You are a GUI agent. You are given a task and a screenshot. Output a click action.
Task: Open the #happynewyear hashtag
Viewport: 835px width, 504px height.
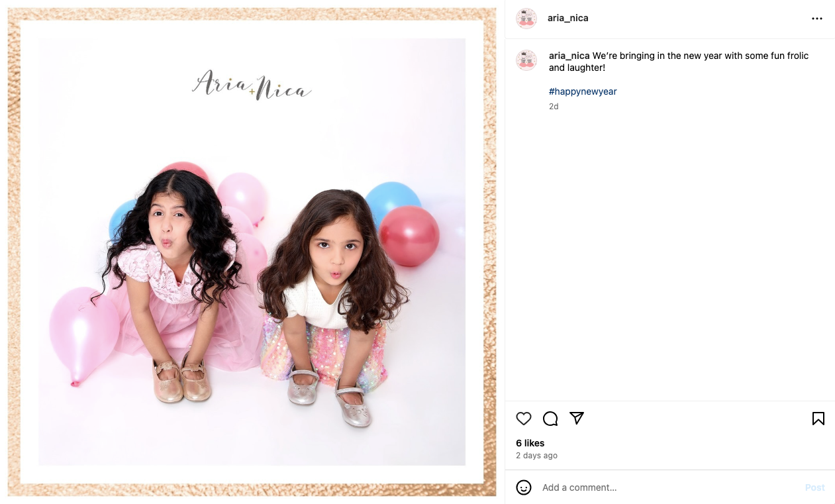point(583,91)
